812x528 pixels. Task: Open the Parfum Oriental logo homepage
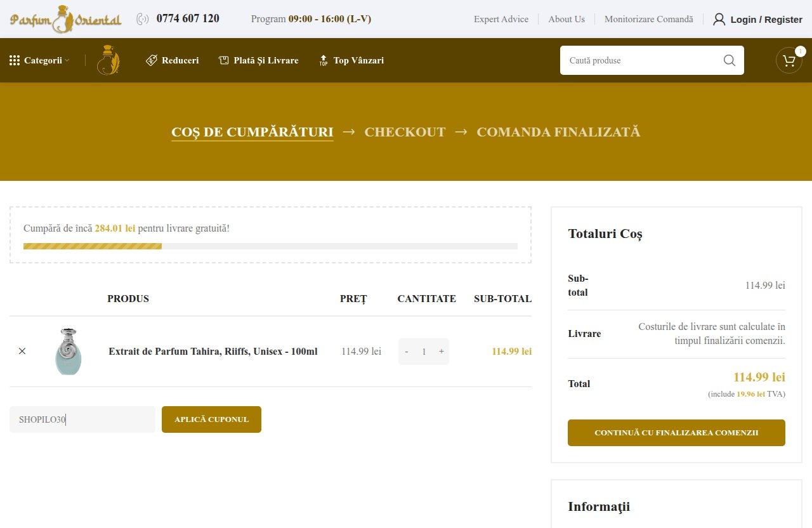tap(65, 19)
